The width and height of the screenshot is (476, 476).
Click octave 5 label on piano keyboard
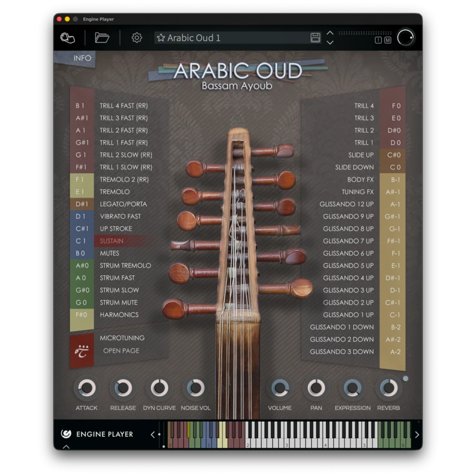click(x=364, y=446)
